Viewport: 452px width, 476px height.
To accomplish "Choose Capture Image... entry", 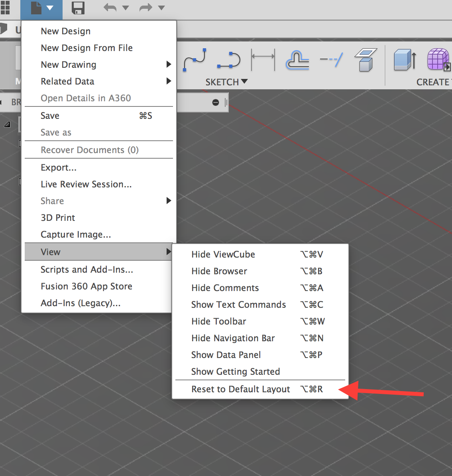I will [99, 234].
